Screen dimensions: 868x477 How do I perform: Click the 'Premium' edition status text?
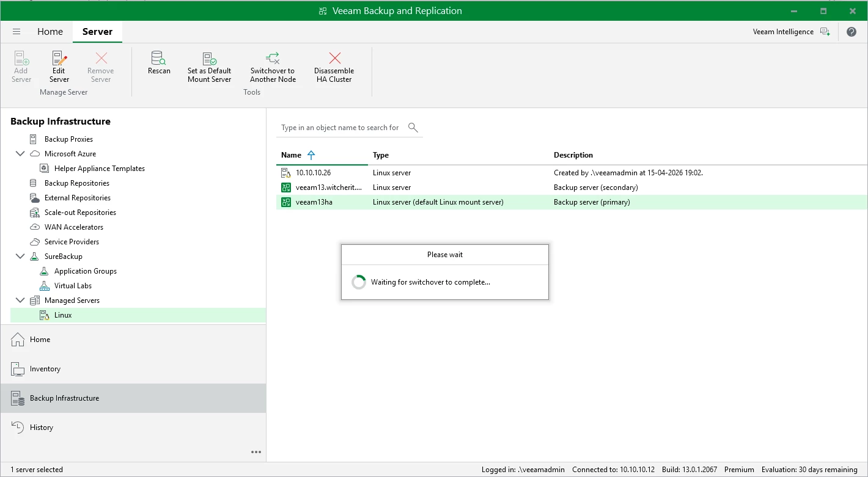coord(739,470)
